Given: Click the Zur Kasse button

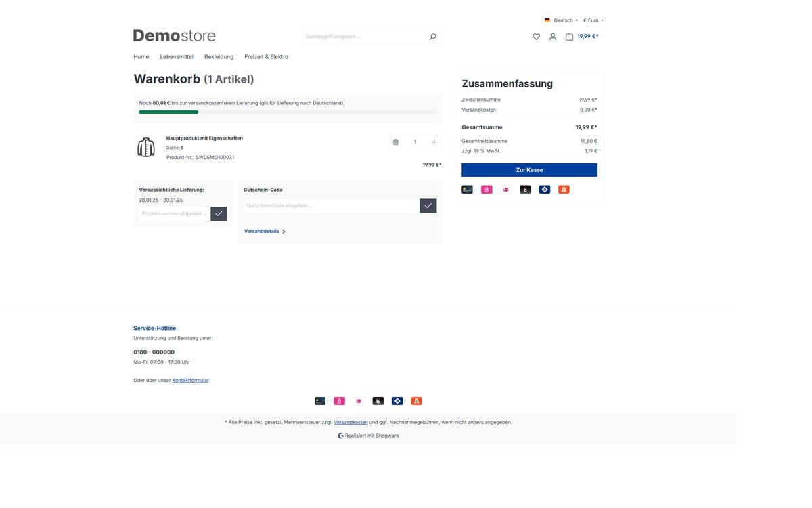Looking at the screenshot, I should point(529,170).
